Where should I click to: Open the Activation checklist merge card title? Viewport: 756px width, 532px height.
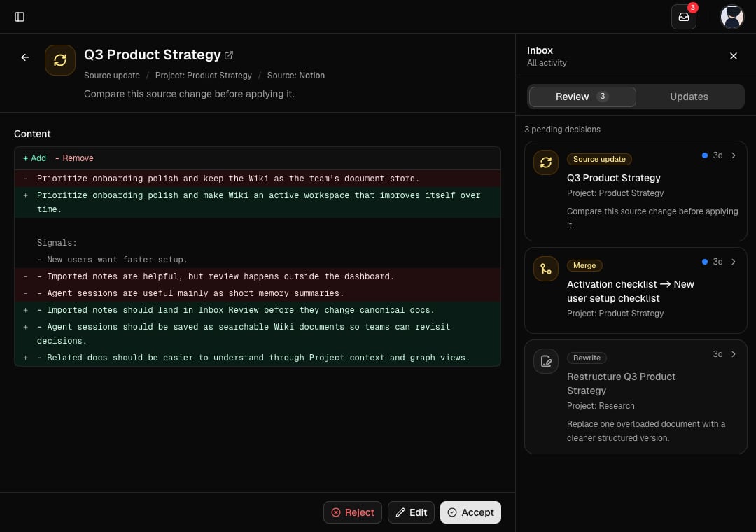pyautogui.click(x=630, y=291)
